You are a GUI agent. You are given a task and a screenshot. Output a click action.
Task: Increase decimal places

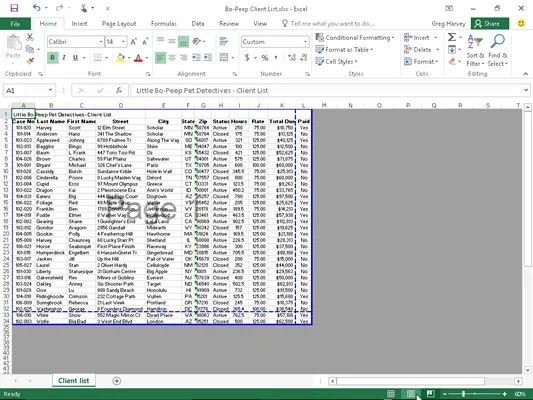point(292,58)
